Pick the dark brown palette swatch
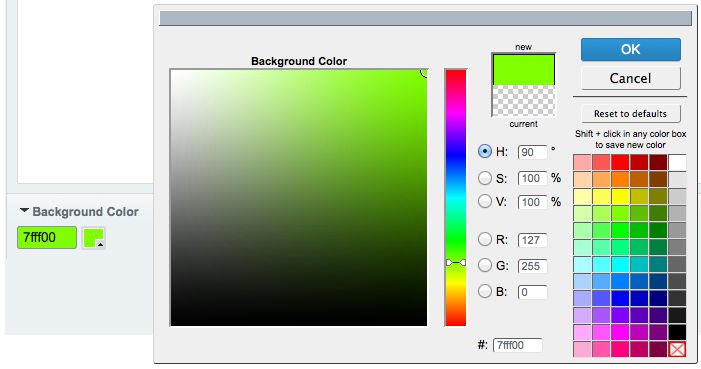 [x=658, y=179]
